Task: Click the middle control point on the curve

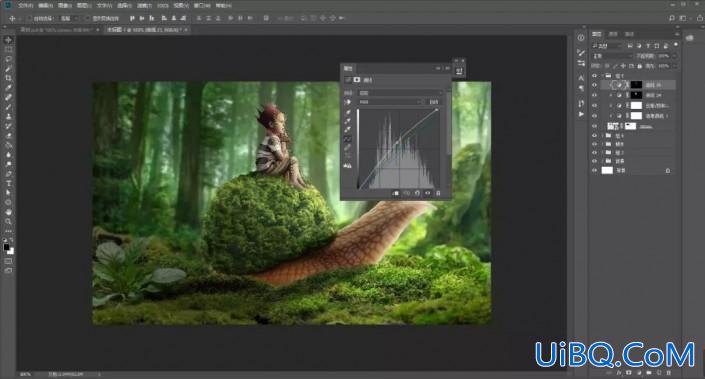Action: tap(397, 143)
